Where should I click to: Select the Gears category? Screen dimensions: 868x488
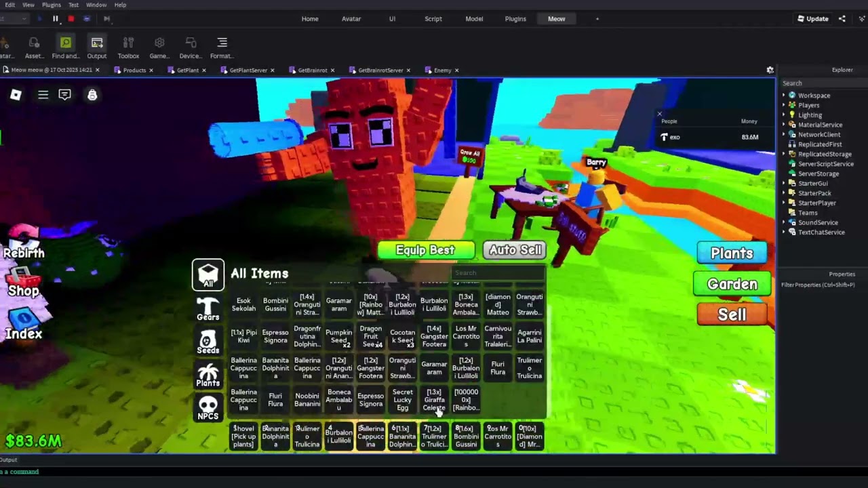(208, 308)
